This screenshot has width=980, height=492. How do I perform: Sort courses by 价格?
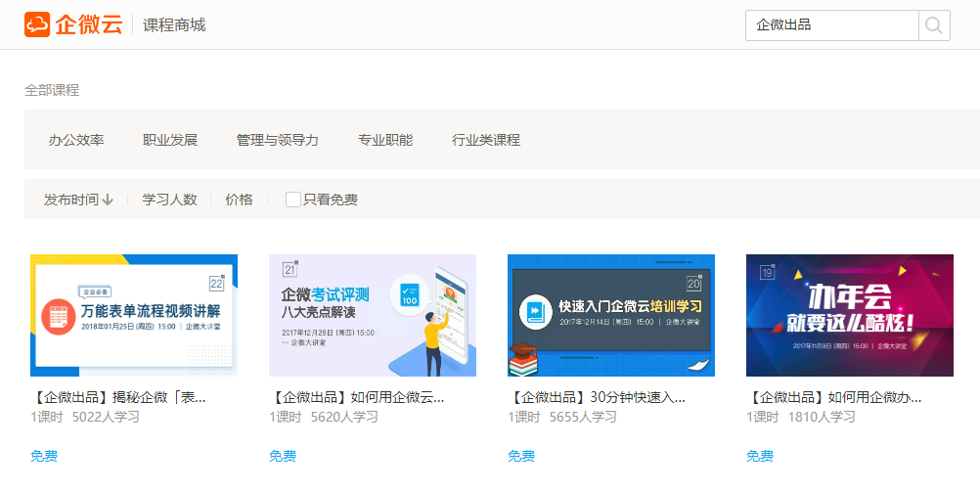(239, 200)
